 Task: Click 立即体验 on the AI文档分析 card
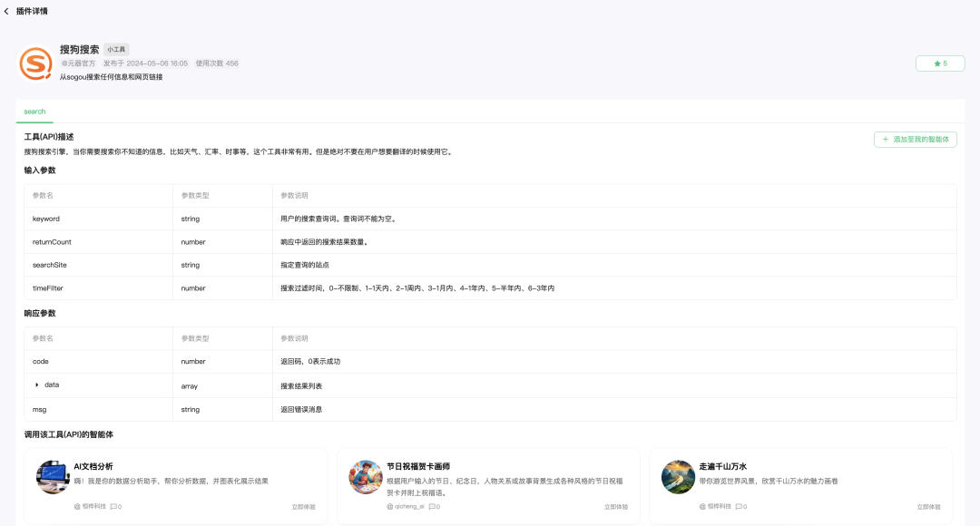[304, 507]
